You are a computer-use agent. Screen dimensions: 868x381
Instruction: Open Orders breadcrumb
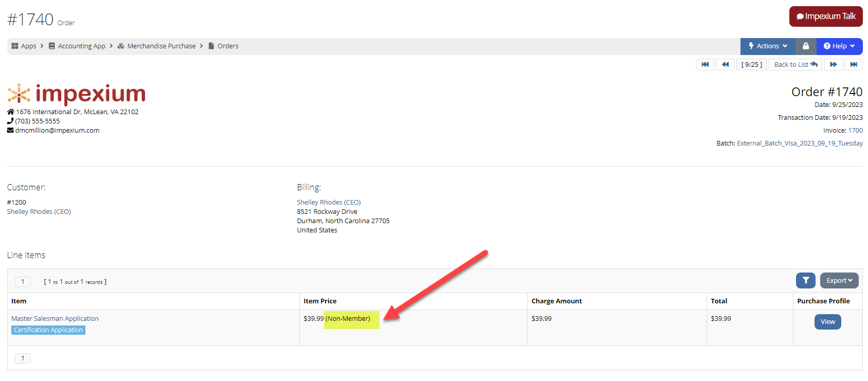tap(228, 46)
